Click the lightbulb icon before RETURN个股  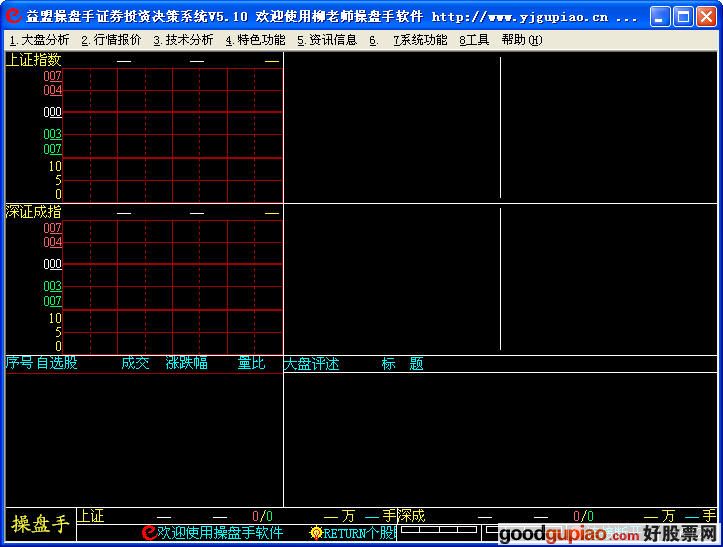[x=316, y=533]
